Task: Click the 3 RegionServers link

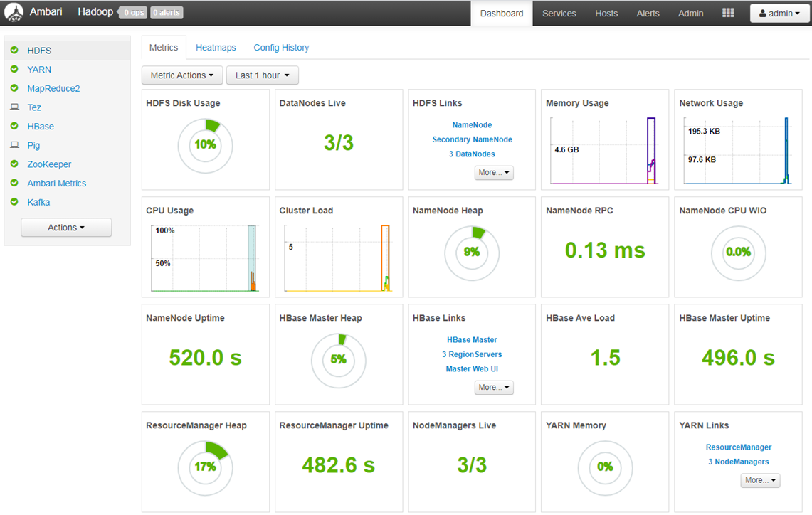Action: click(473, 354)
